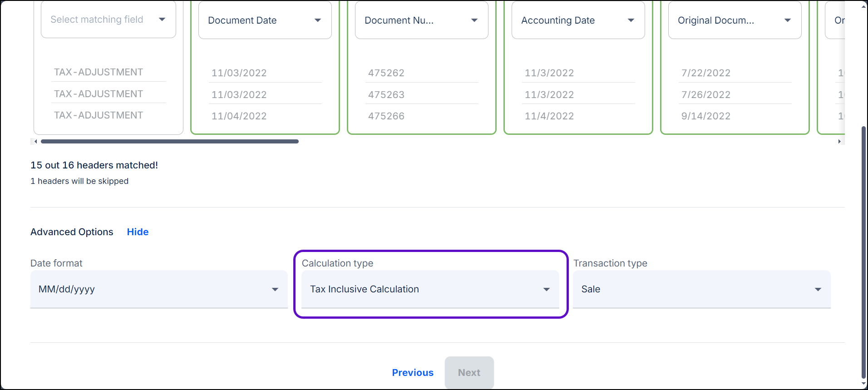Expand the Original Document field dropdown
The image size is (868, 390).
735,20
